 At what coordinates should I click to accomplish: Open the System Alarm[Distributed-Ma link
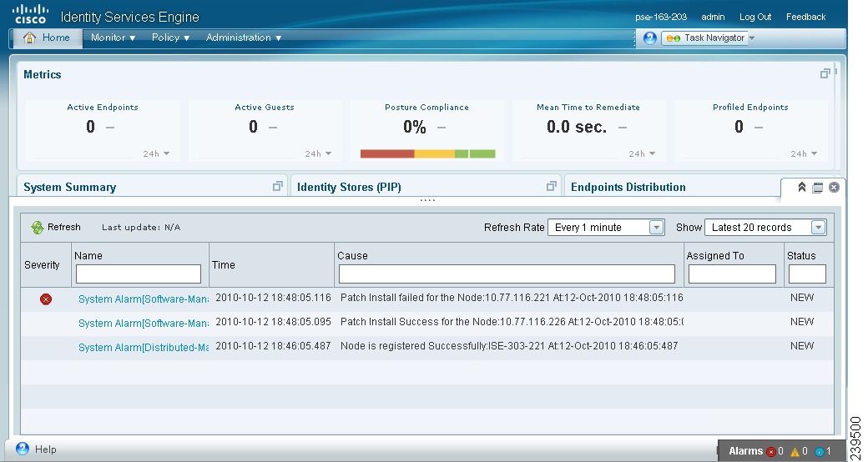[x=144, y=348]
